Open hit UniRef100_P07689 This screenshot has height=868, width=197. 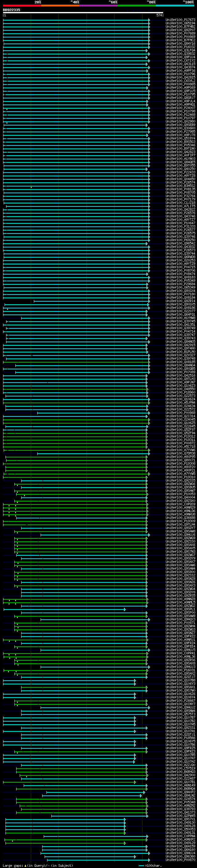[x=180, y=33]
